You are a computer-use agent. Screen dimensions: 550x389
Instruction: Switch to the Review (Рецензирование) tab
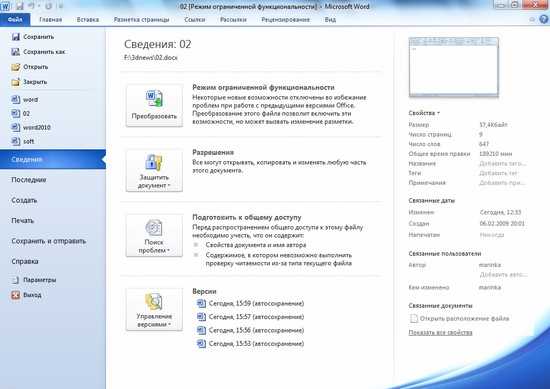286,20
